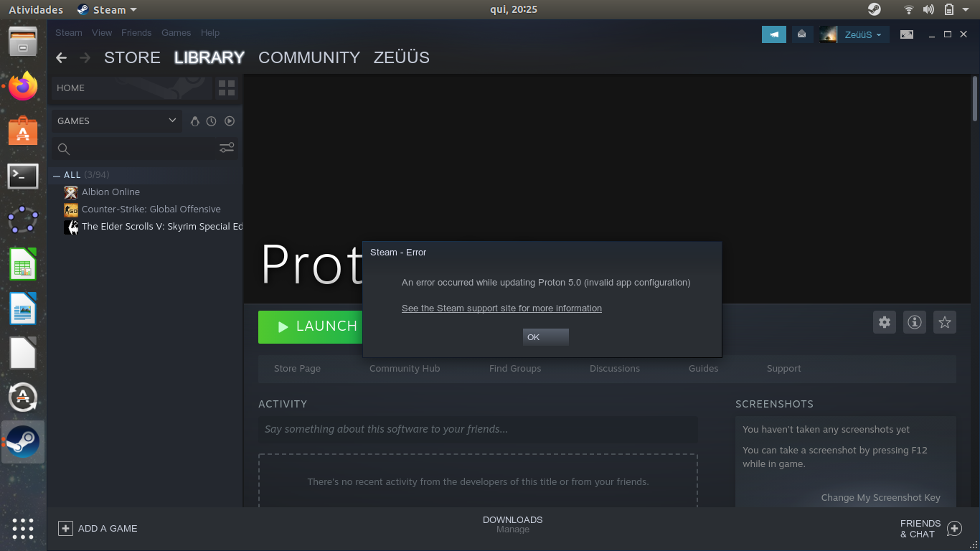
Task: Open Steam tray icon in top bar
Action: pos(874,9)
